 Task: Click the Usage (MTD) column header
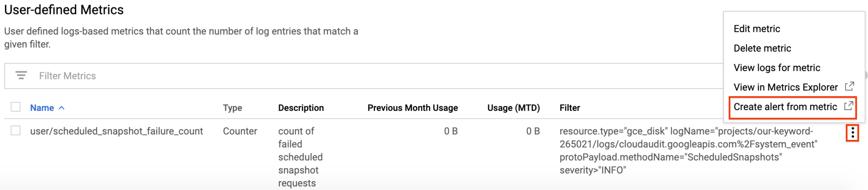514,108
